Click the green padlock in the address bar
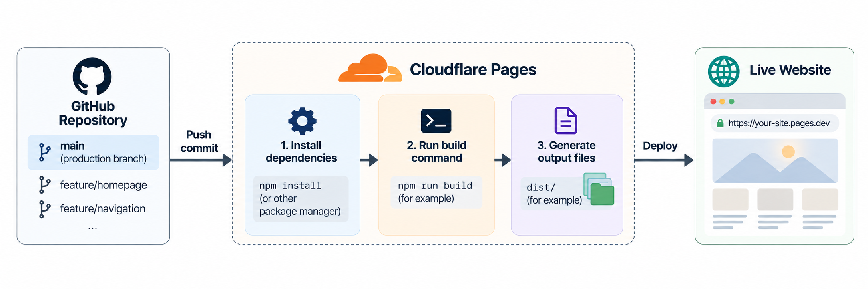Screen dimensions: 868x289 (720, 123)
